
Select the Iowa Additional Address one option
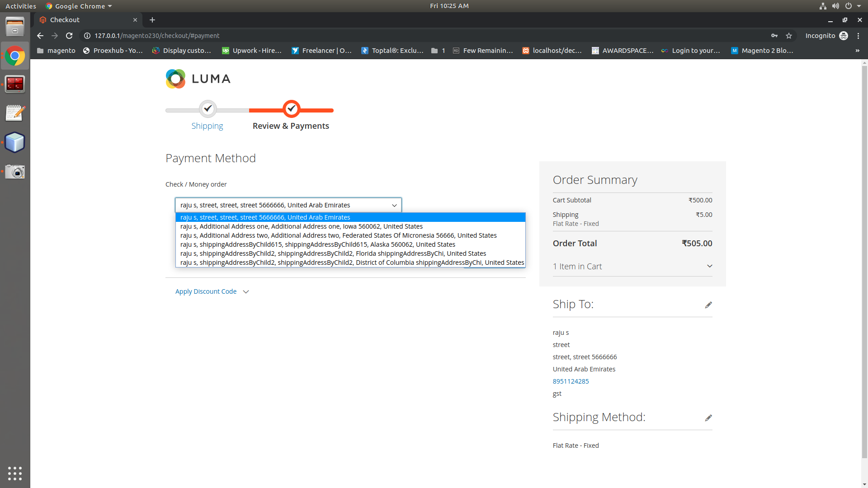point(301,226)
